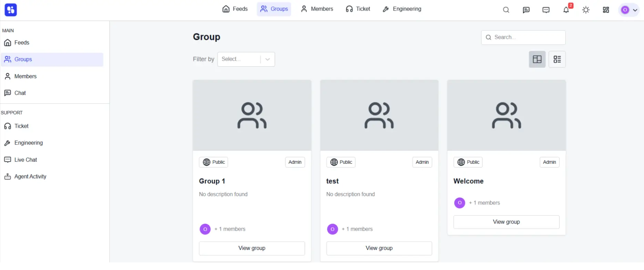
Task: Switch to card grid view
Action: click(x=537, y=59)
